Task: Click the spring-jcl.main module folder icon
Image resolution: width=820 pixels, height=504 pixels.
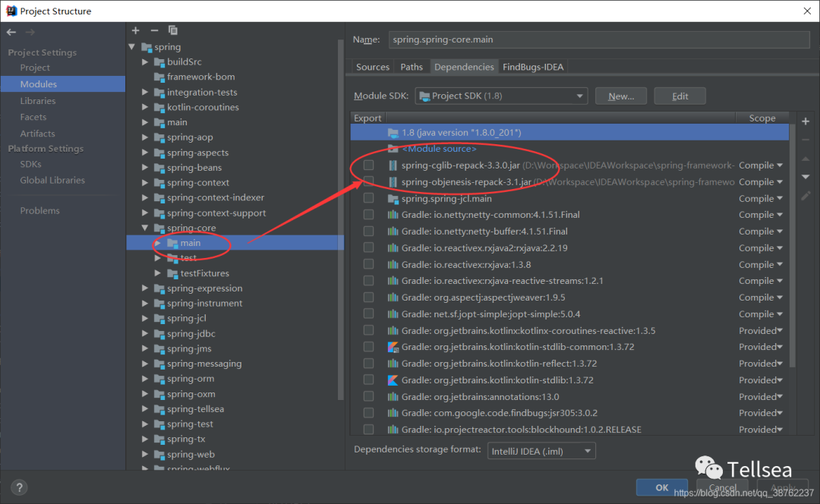Action: coord(393,199)
